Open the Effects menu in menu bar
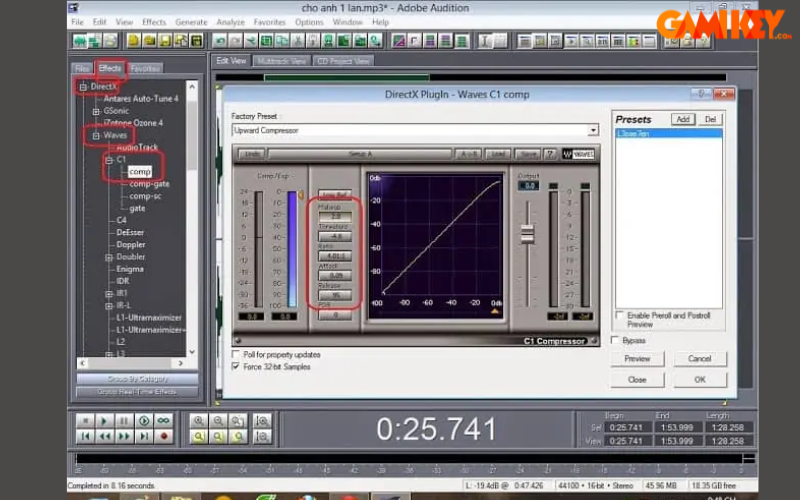This screenshot has width=800, height=500. [154, 22]
